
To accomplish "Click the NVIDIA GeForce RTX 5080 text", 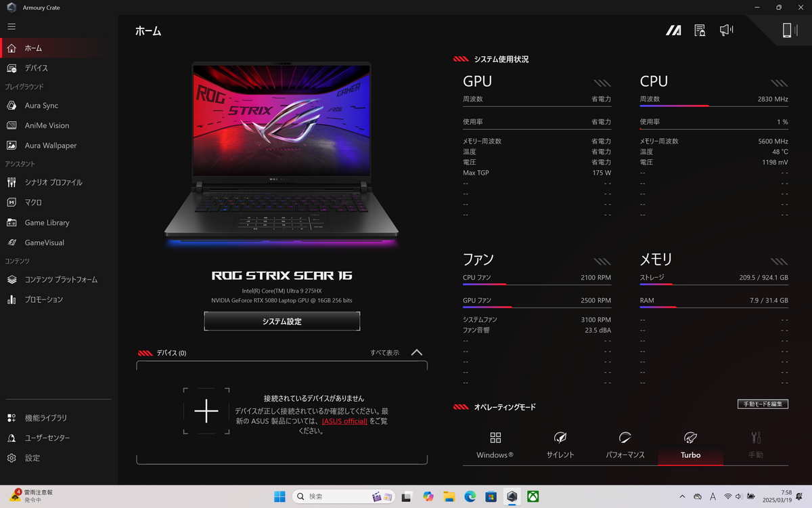I will tap(281, 300).
